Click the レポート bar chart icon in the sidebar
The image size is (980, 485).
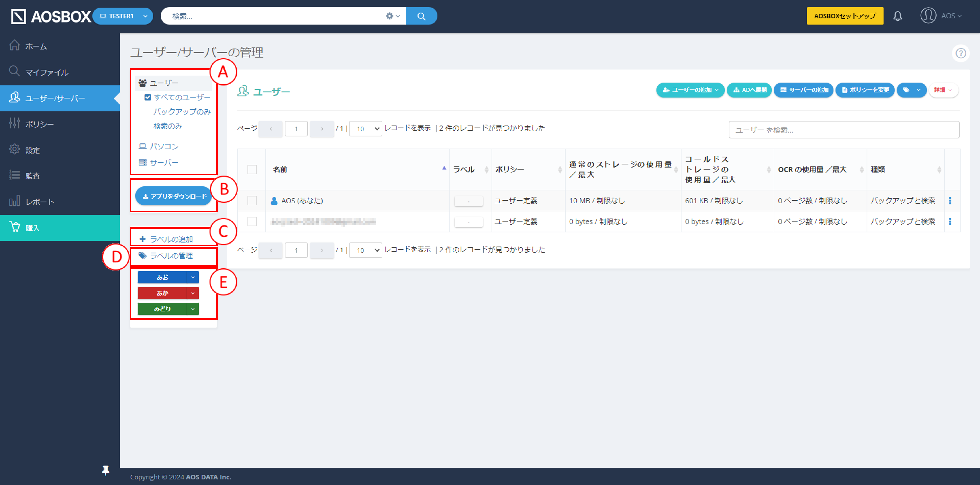[14, 201]
